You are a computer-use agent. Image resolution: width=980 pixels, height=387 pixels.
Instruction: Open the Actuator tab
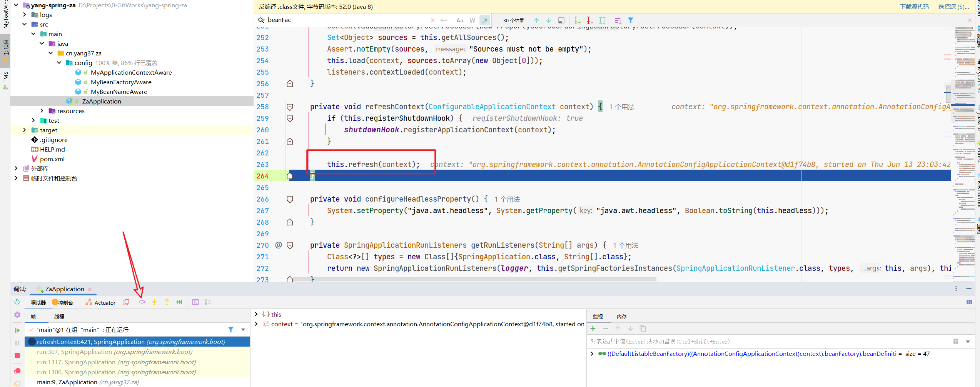pyautogui.click(x=100, y=303)
